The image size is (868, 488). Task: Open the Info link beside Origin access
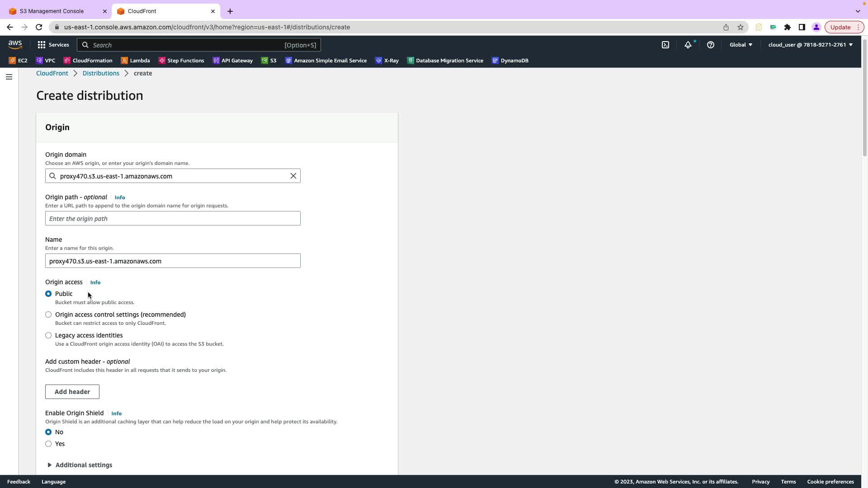[x=95, y=282]
